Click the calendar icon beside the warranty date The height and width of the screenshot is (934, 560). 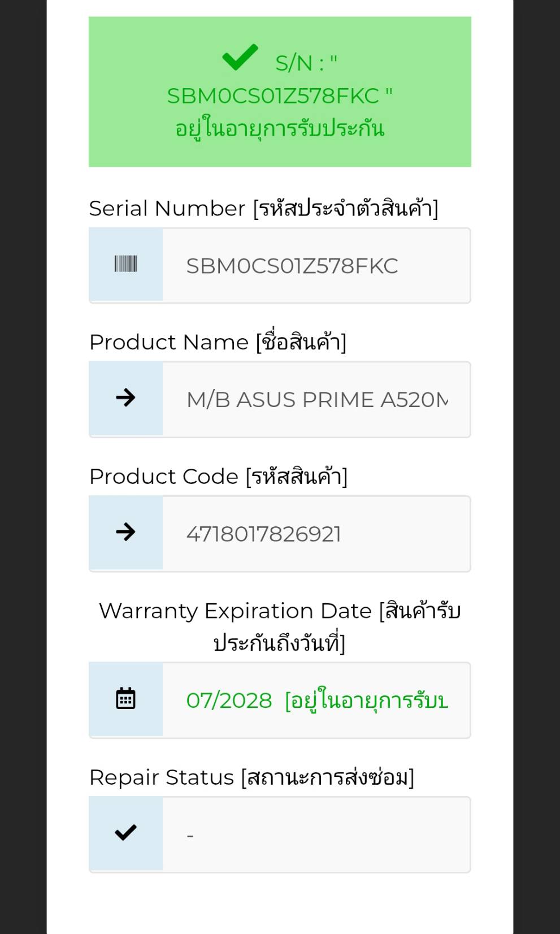125,699
